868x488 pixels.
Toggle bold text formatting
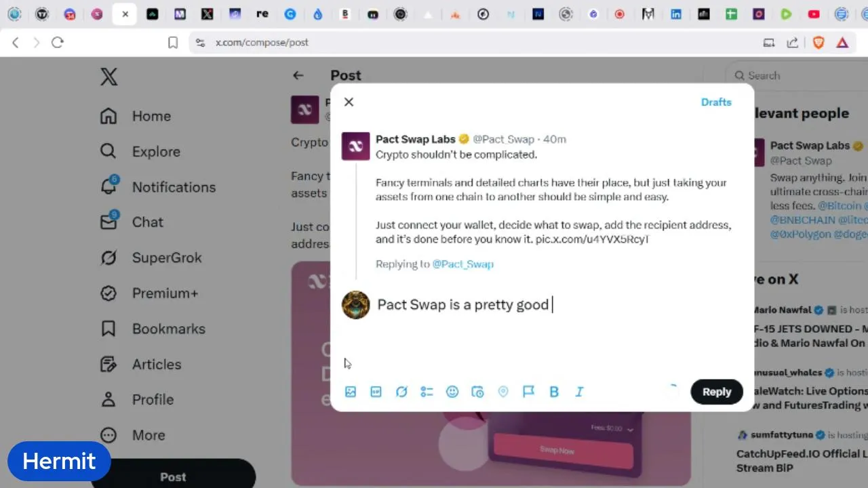554,392
